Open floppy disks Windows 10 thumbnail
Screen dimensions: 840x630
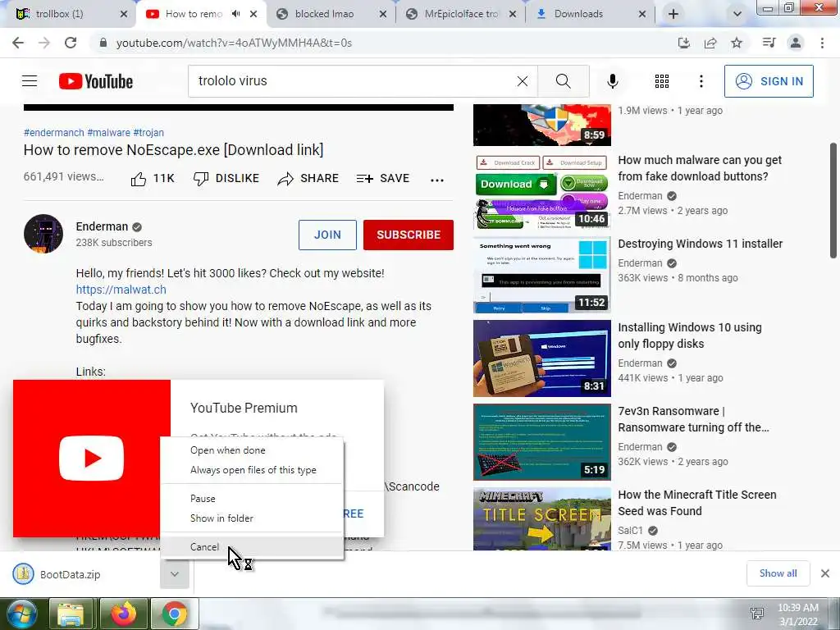[541, 358]
